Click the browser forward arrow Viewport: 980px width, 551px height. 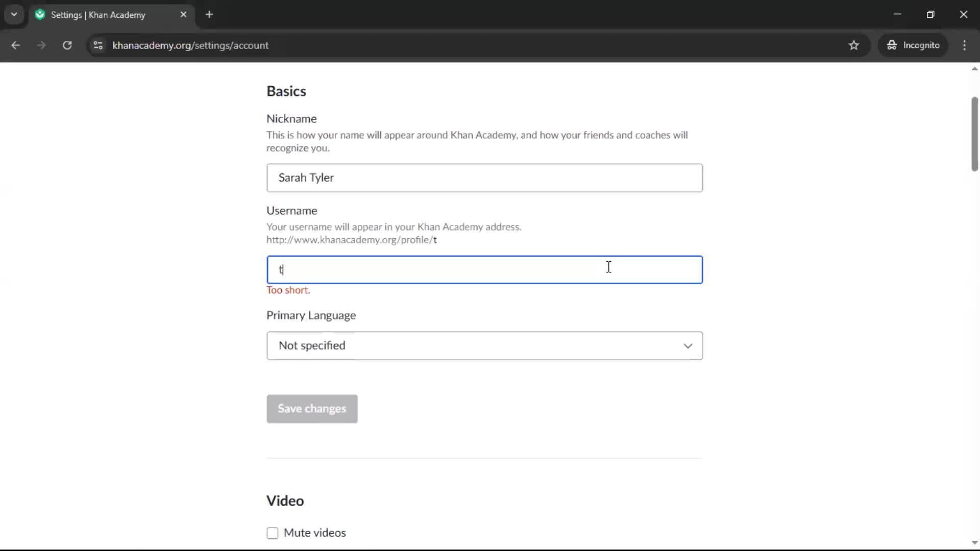point(41,45)
